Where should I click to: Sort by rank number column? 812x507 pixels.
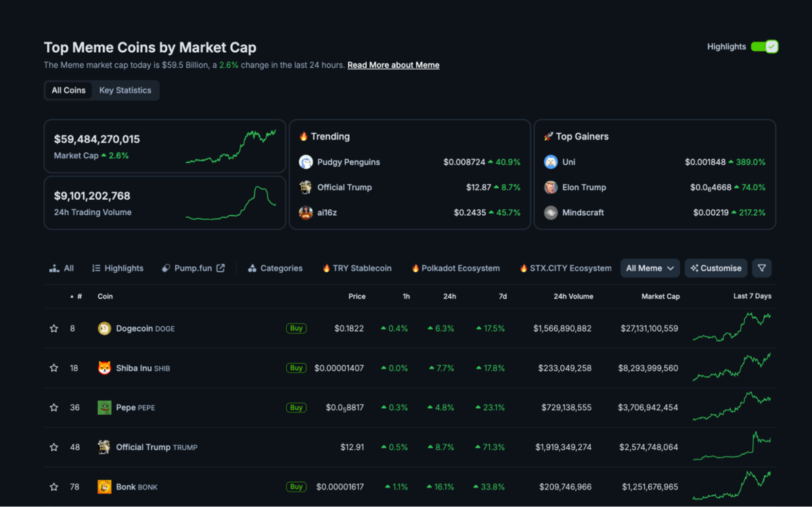tap(76, 296)
